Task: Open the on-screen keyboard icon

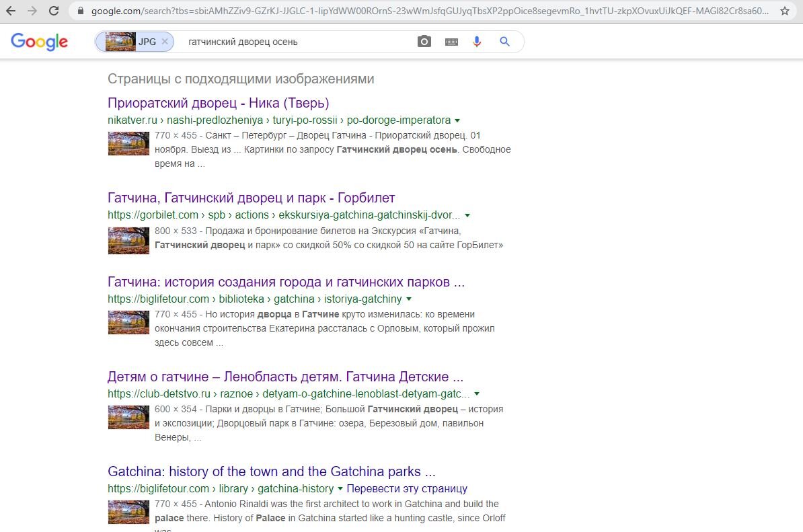Action: [x=451, y=41]
